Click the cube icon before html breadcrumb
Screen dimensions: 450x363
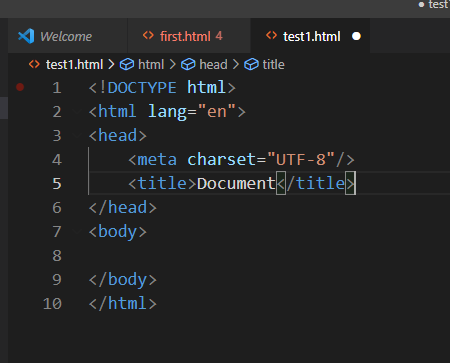[127, 64]
